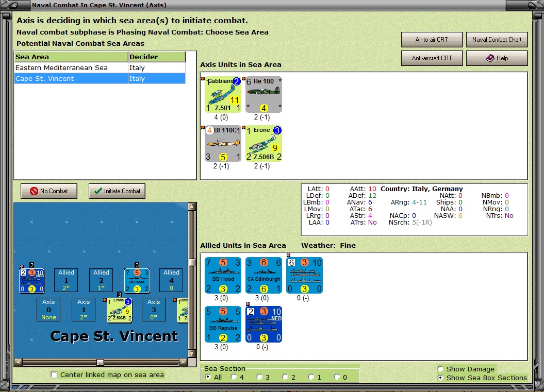Select Cape St. Vincent row

tap(100, 78)
